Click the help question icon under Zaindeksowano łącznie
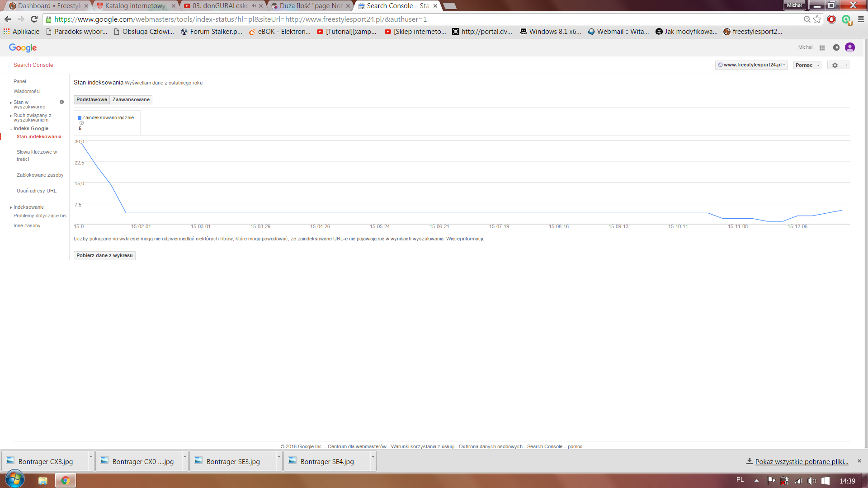 [82, 123]
